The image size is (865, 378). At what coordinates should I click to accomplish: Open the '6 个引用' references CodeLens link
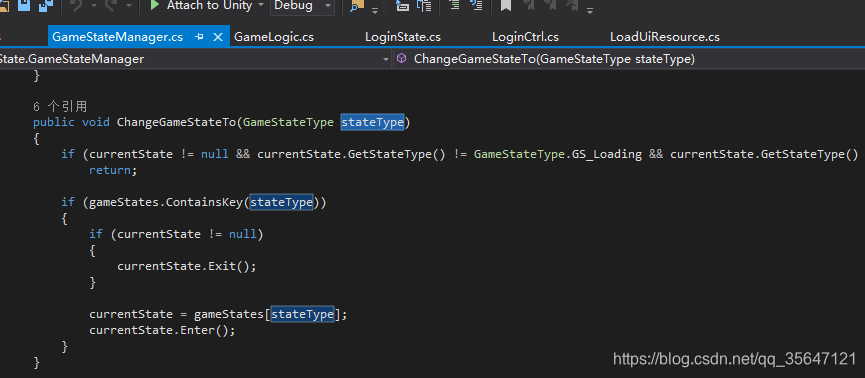(60, 107)
